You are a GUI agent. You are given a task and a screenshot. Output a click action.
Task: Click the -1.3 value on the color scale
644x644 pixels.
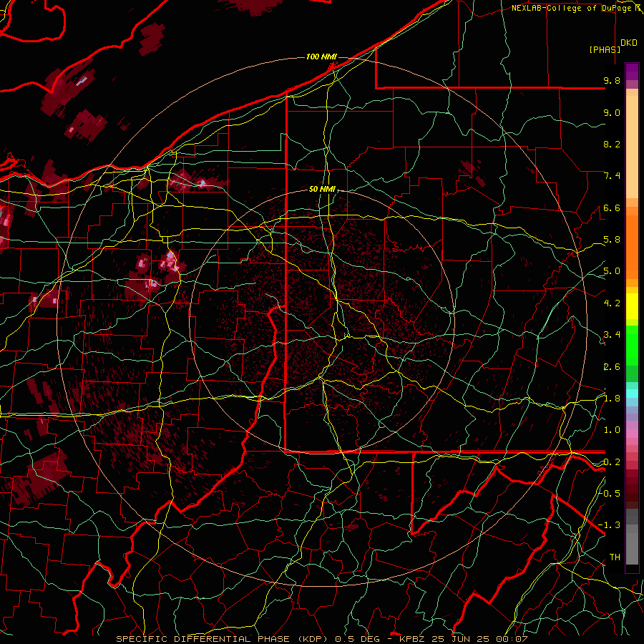pyautogui.click(x=610, y=525)
